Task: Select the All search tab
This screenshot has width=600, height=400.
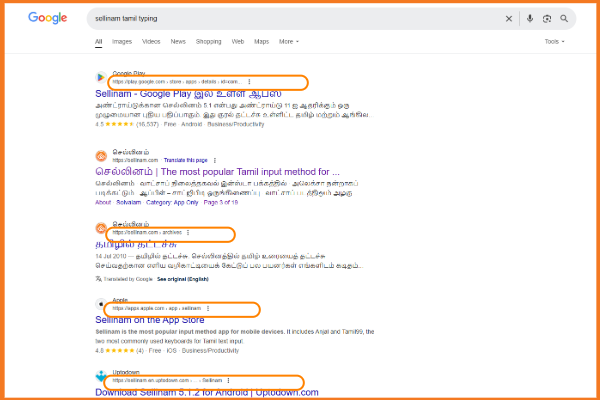Action: [99, 42]
